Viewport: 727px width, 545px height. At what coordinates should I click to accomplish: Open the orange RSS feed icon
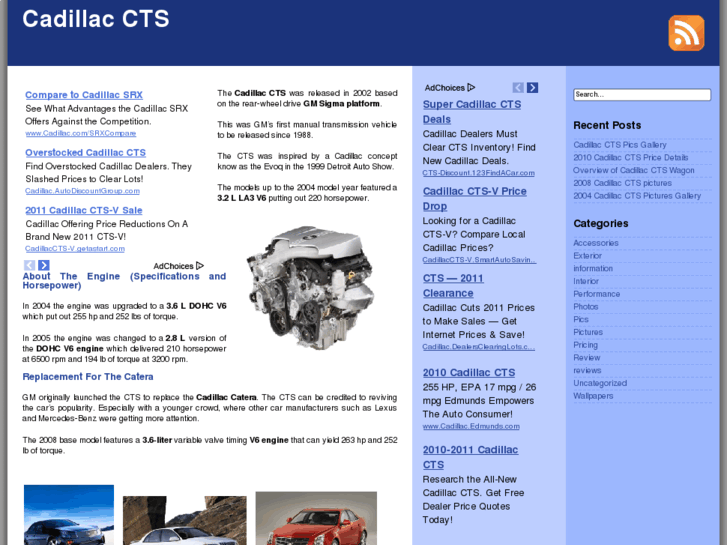pyautogui.click(x=686, y=33)
